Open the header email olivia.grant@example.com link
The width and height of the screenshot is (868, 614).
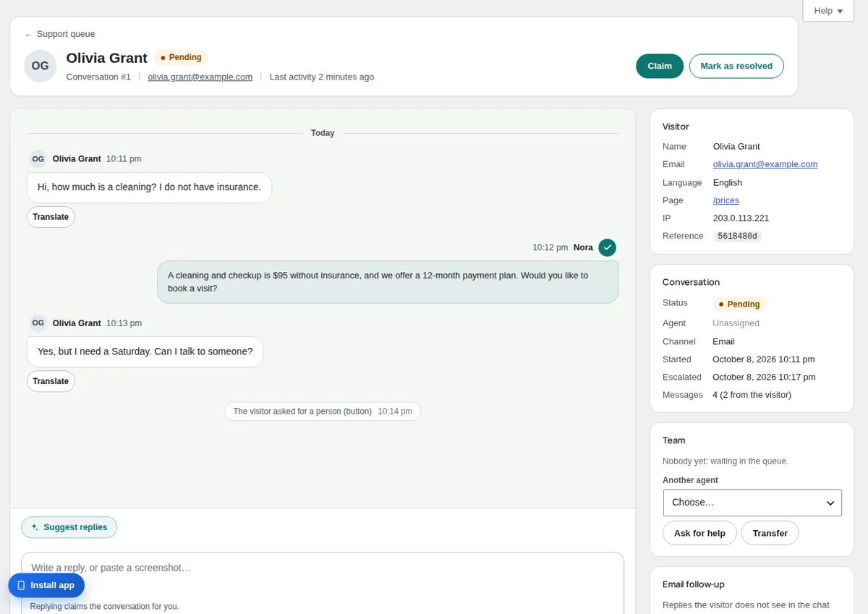click(x=200, y=77)
